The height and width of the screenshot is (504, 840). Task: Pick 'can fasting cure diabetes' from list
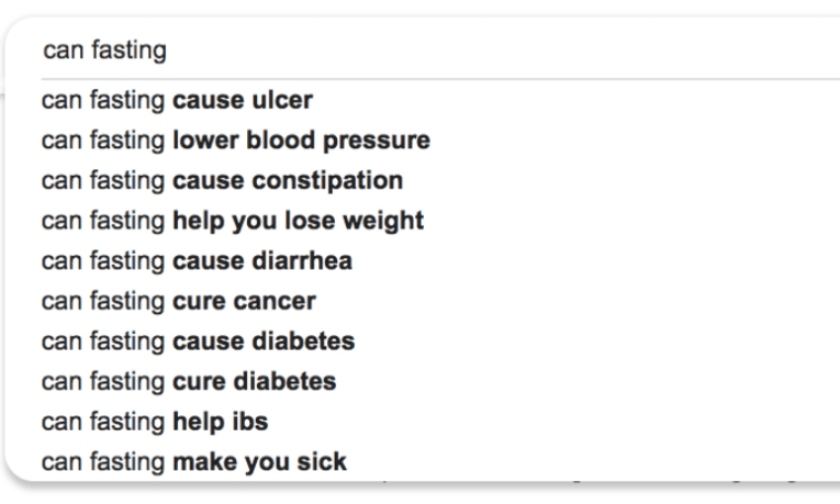(x=189, y=380)
